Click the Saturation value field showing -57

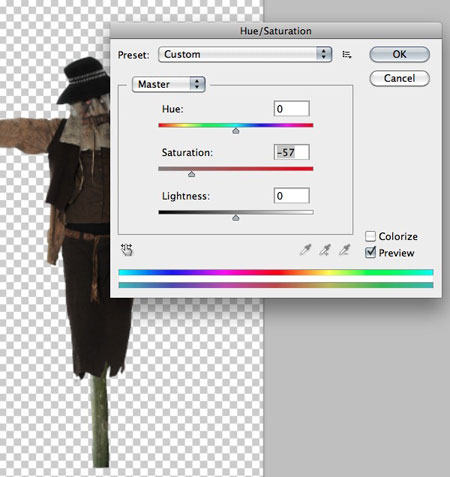click(292, 152)
